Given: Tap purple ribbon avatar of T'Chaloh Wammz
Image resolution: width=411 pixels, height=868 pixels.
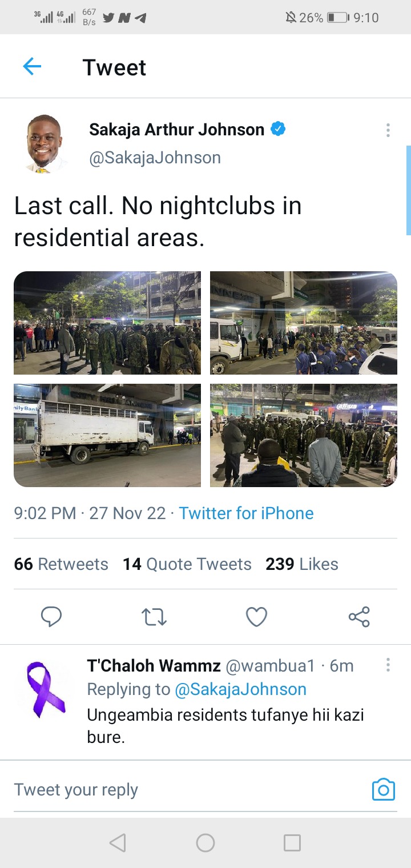Looking at the screenshot, I should tap(46, 689).
